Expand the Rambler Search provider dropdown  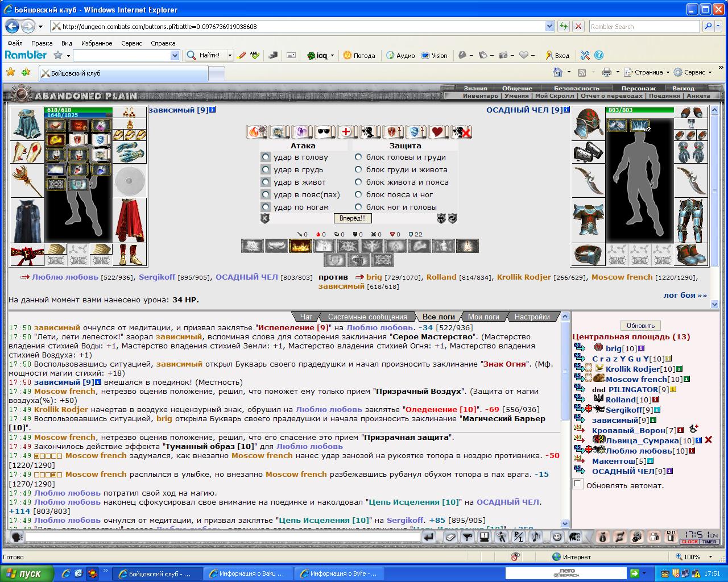click(x=719, y=26)
